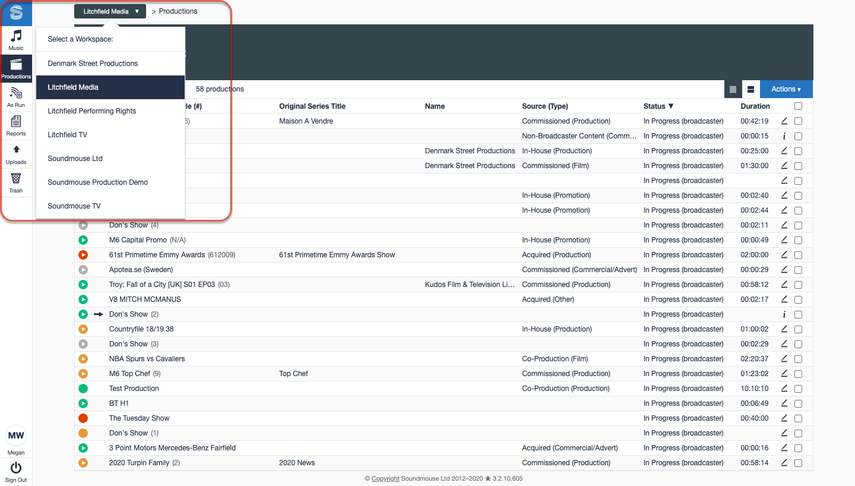Click green status dot for Test Production

83,388
